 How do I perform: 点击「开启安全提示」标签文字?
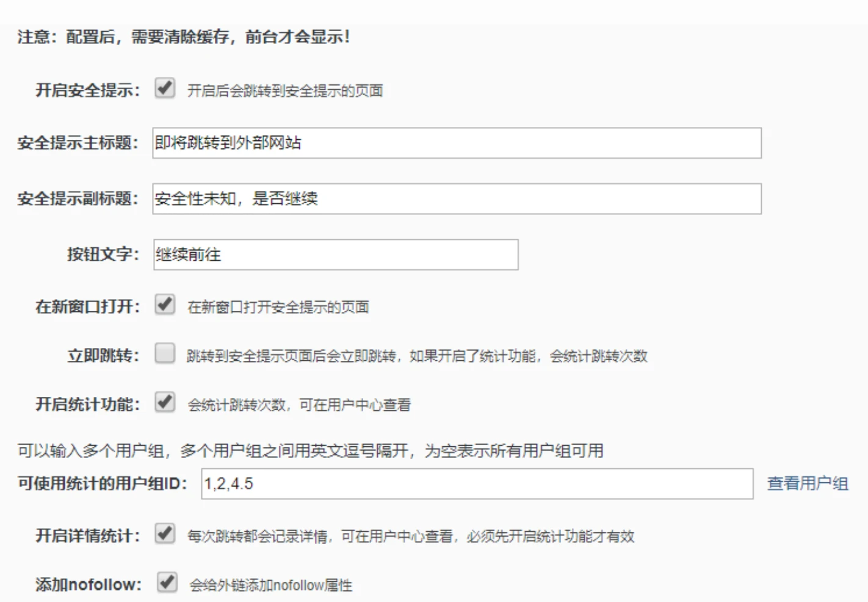coord(85,89)
